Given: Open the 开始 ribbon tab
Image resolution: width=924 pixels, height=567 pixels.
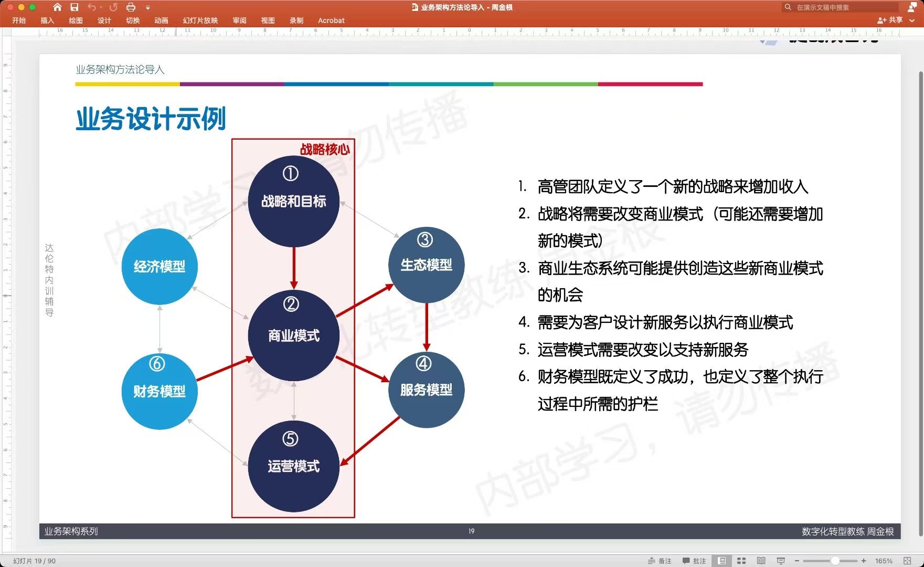Looking at the screenshot, I should click(19, 20).
